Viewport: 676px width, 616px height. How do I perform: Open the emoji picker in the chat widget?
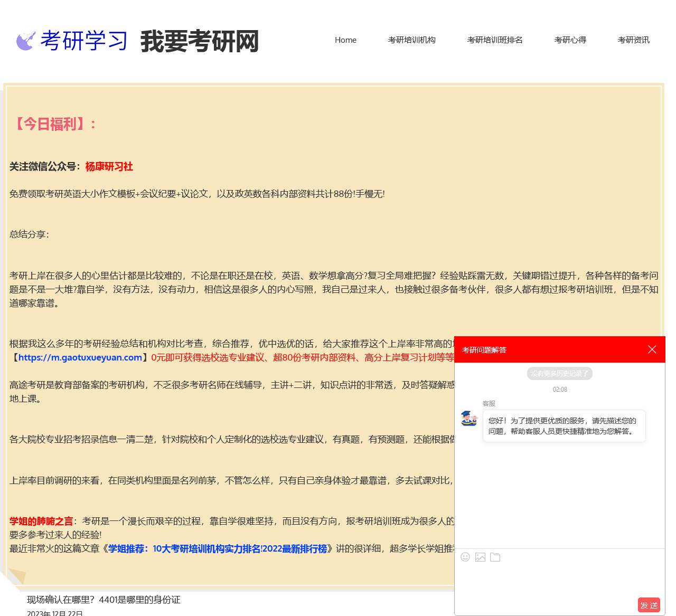[465, 557]
